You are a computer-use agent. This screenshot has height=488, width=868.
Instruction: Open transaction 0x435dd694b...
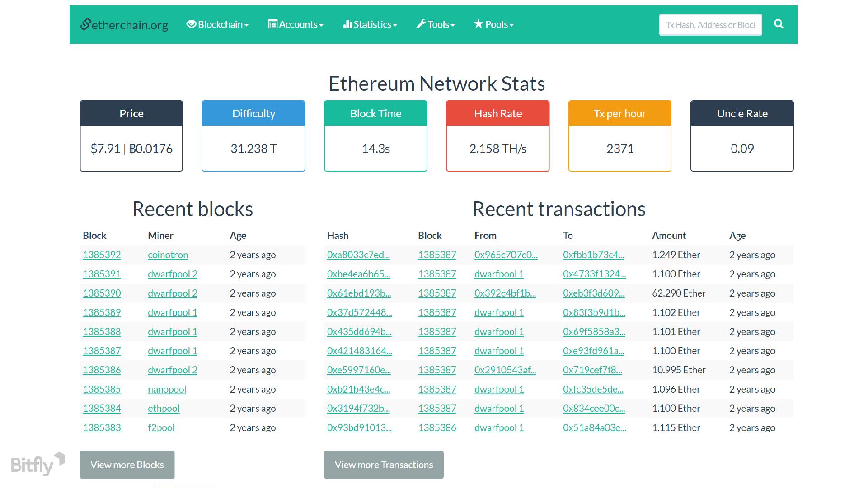(359, 331)
